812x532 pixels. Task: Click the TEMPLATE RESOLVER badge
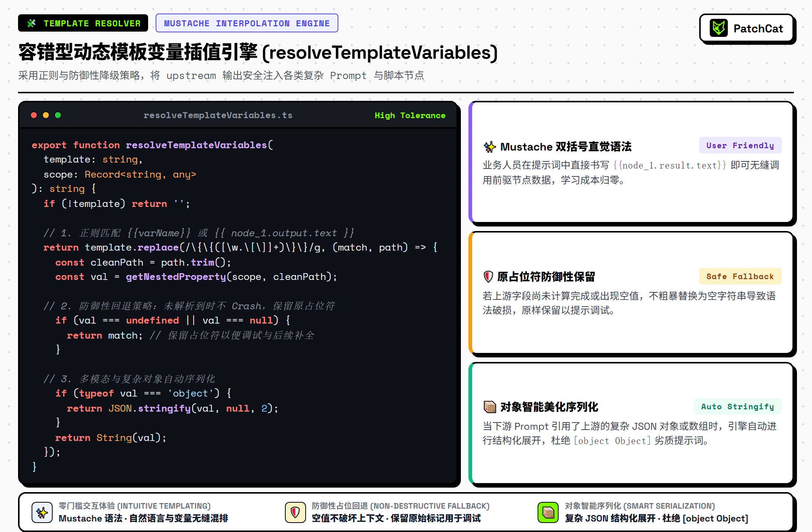pyautogui.click(x=83, y=23)
